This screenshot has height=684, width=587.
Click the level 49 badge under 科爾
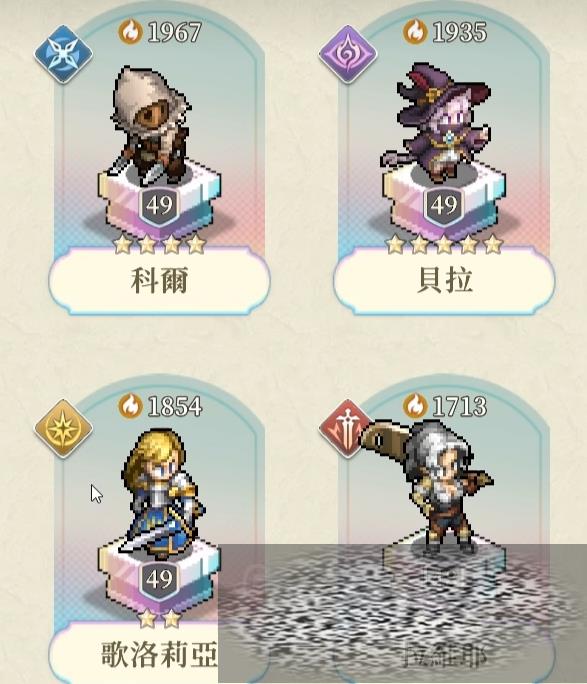(x=159, y=205)
